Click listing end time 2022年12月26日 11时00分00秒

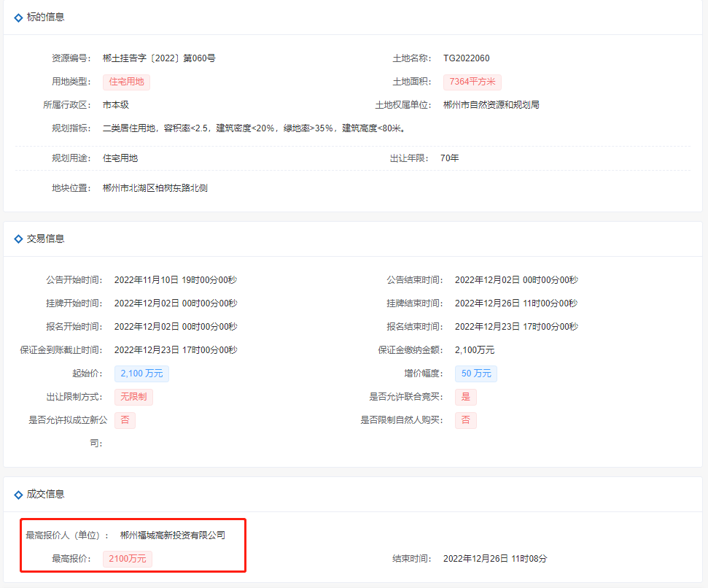516,304
